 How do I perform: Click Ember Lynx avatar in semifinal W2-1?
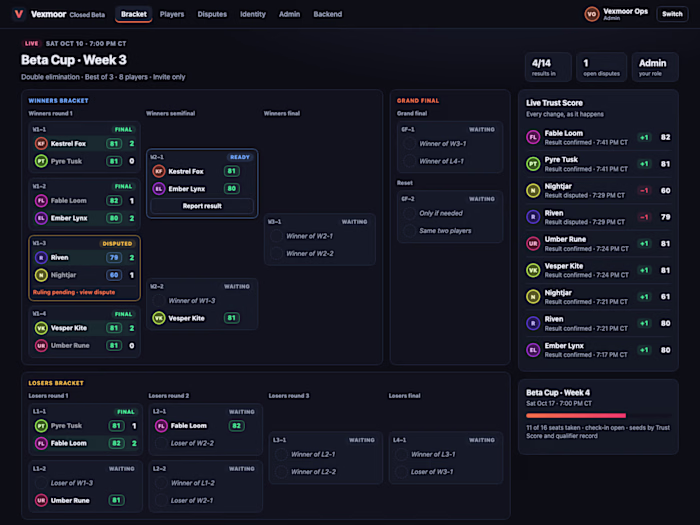pos(158,188)
